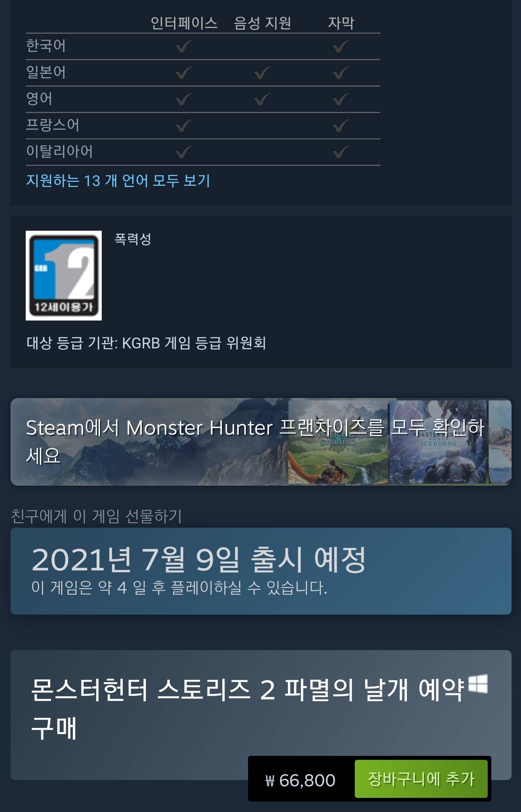This screenshot has width=521, height=812.
Task: Click the 2021년 7월 9일 출시 예정 box
Action: pyautogui.click(x=261, y=571)
